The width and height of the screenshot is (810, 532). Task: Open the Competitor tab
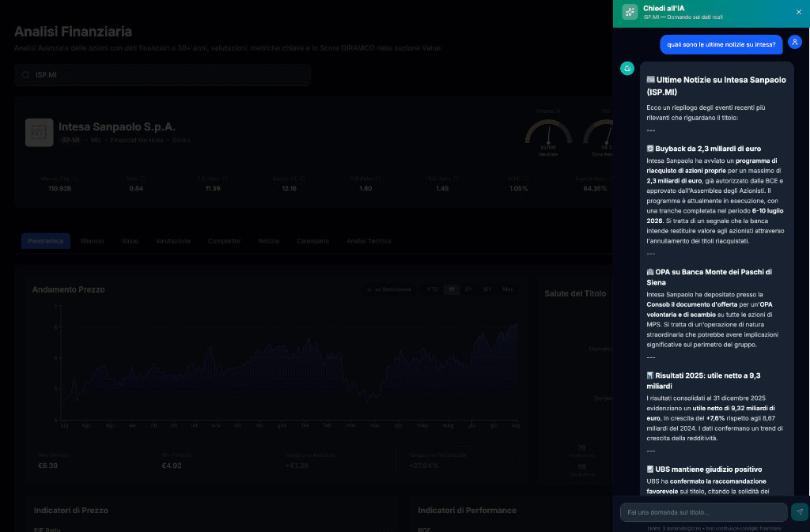(x=224, y=241)
